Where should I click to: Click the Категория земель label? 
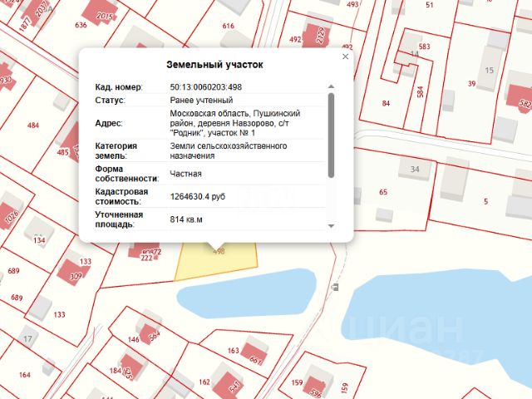click(x=116, y=151)
